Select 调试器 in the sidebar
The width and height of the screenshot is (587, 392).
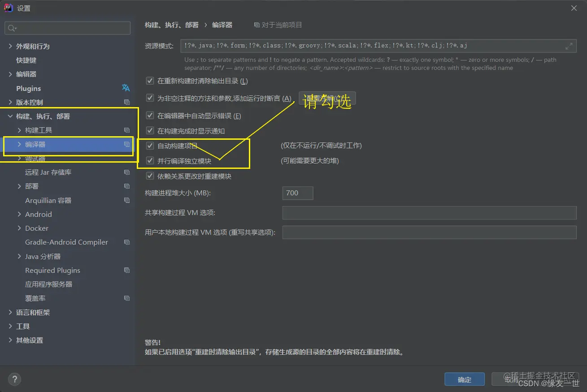36,158
